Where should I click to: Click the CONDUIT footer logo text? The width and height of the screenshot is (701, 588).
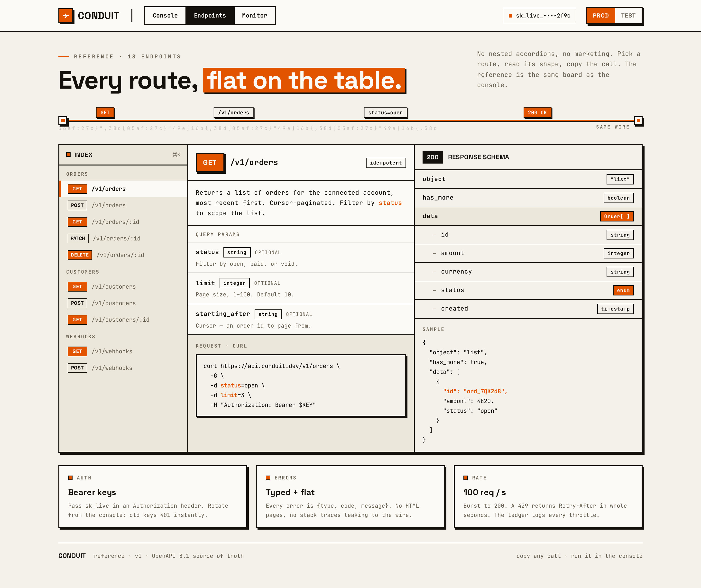[x=72, y=556]
